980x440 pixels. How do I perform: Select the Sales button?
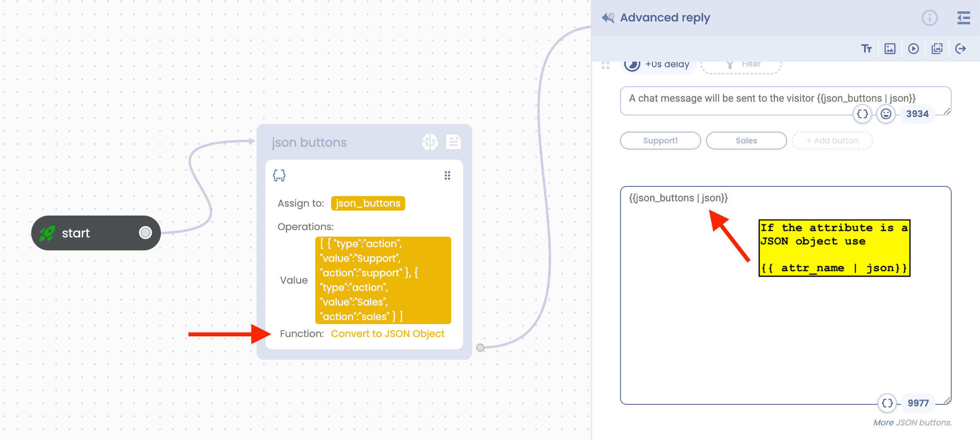[x=747, y=141]
